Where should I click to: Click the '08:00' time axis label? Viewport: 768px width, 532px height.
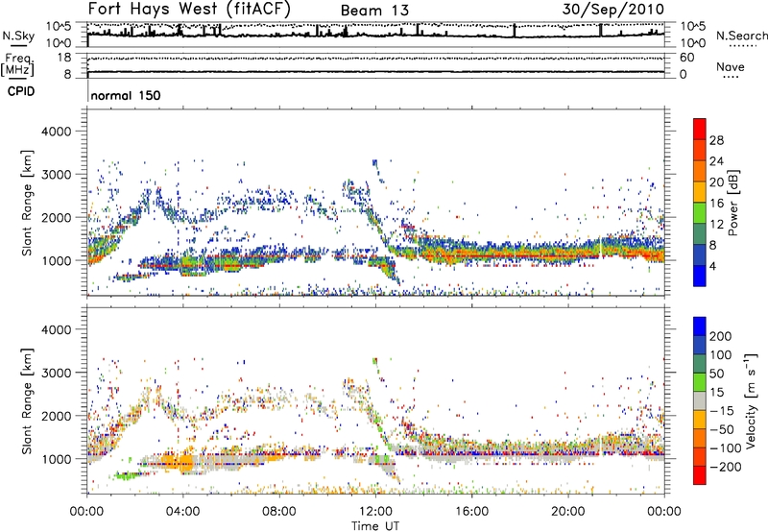278,512
